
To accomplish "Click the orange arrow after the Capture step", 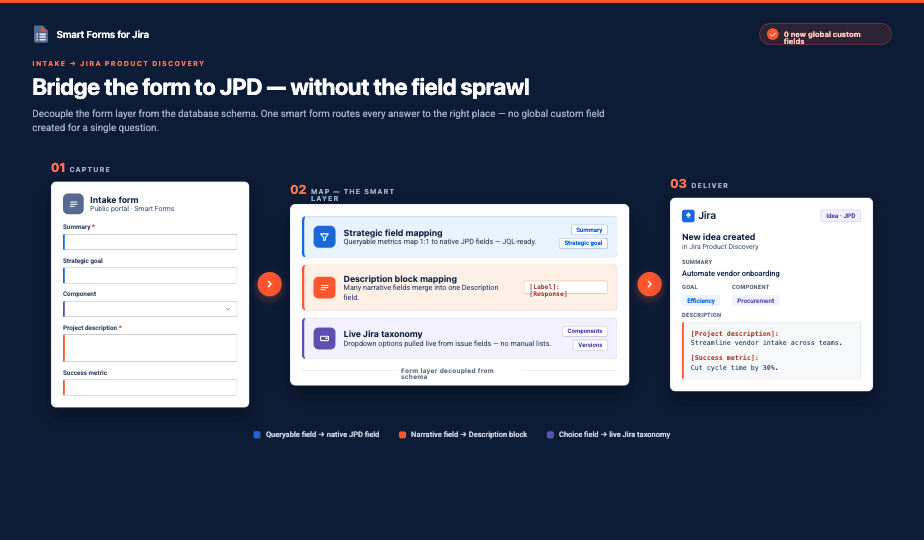I will point(269,284).
